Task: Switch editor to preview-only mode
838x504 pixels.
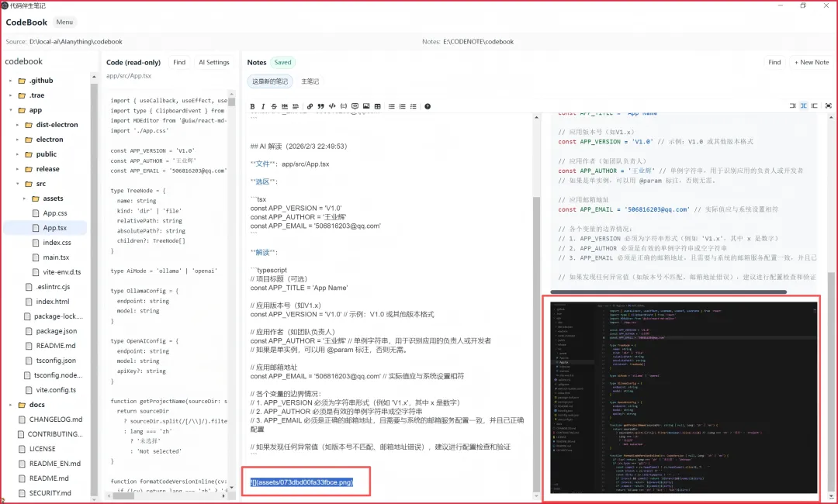Action: [815, 105]
